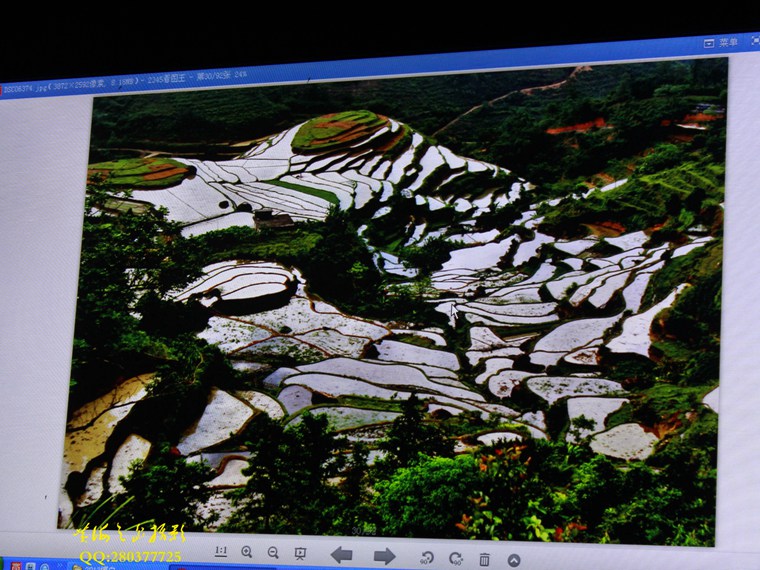
Task: Click the Windows Start button on taskbar
Action: click(5, 565)
